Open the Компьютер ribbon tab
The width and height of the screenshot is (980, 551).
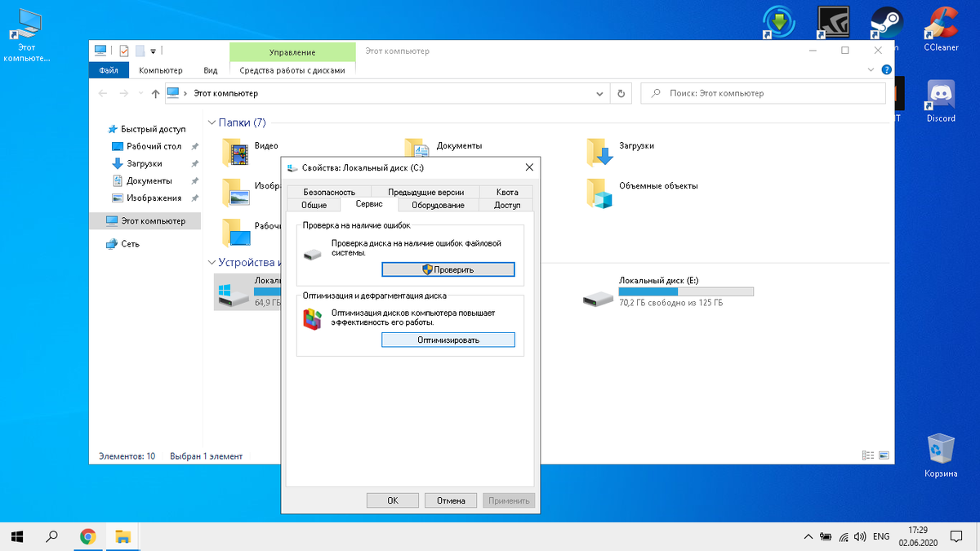[161, 70]
